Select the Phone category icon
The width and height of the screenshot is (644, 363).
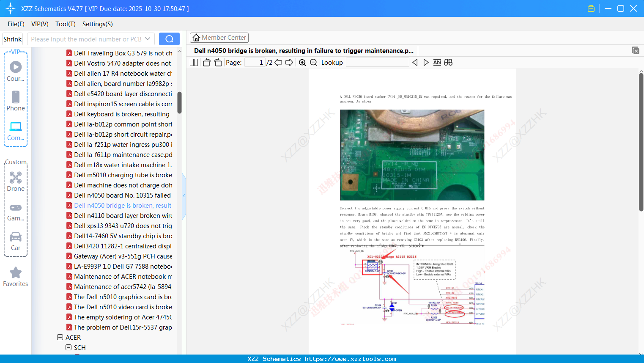pos(16,101)
